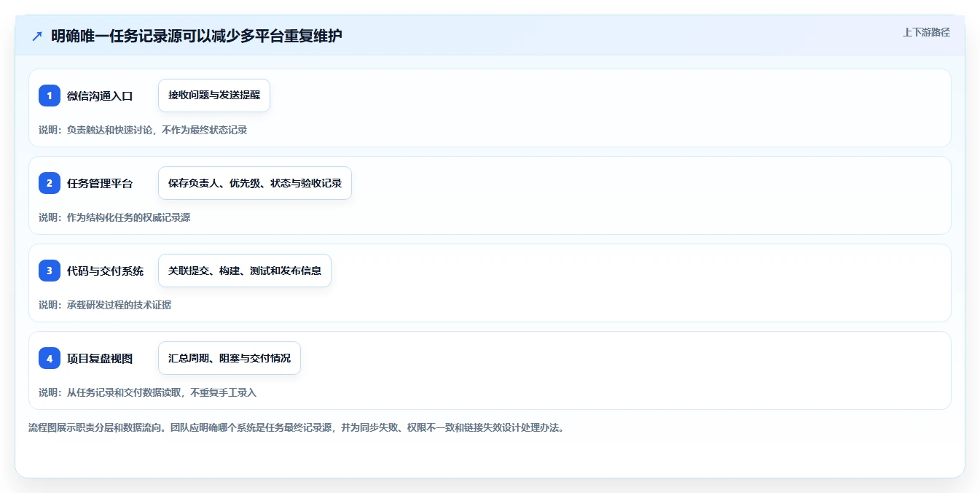Click the 汇总周期、阻塞与交付情况 chip
Viewport: 980px width, 493px height.
(230, 358)
